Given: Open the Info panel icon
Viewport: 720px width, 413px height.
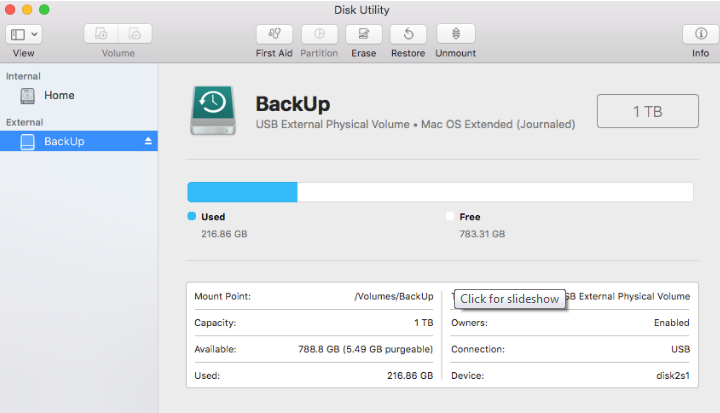Looking at the screenshot, I should (x=701, y=34).
